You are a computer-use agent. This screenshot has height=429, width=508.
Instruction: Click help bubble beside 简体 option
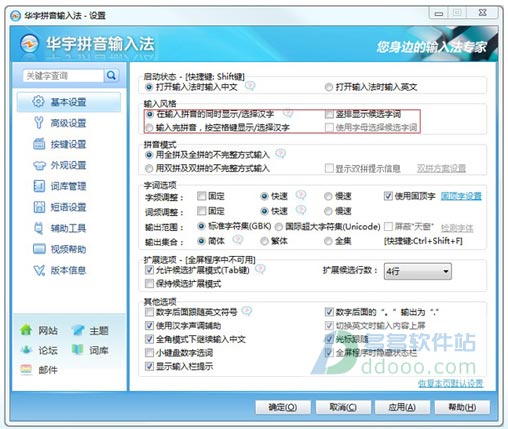237,239
